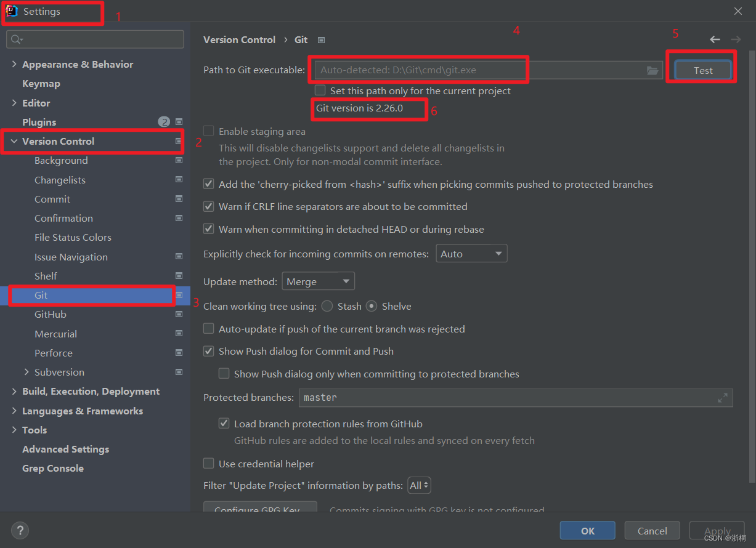The image size is (756, 548).
Task: Uncheck the CRLF line separators warning
Action: point(209,207)
